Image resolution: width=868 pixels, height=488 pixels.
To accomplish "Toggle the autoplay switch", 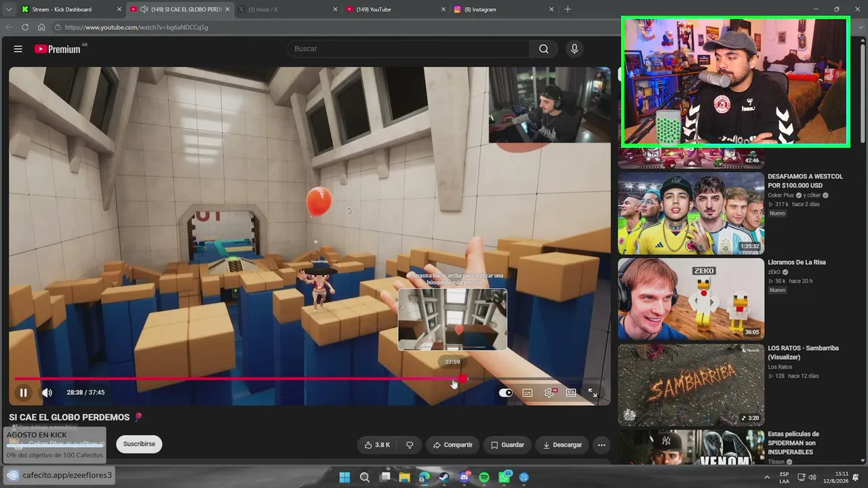I will click(506, 392).
